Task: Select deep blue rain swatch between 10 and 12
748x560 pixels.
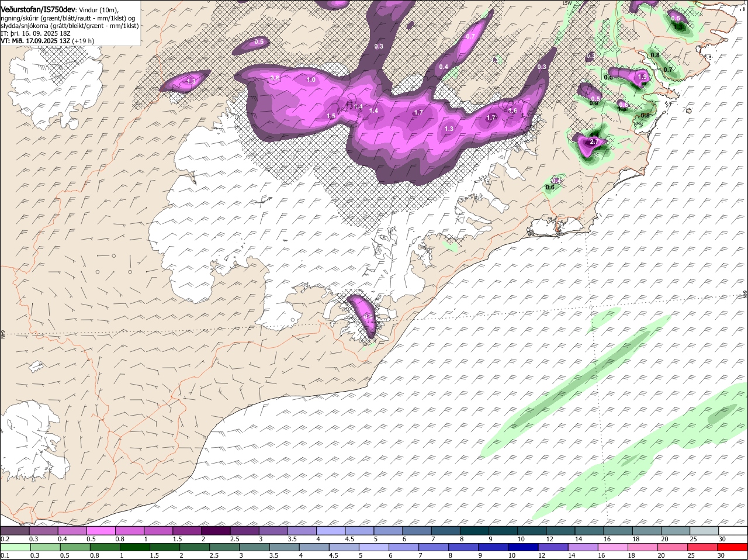Action: coord(524,548)
